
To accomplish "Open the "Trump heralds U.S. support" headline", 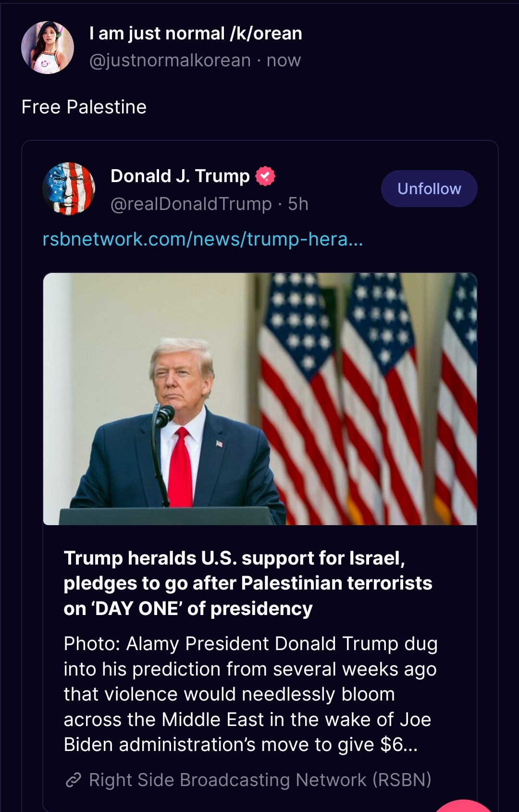I will pos(247,583).
